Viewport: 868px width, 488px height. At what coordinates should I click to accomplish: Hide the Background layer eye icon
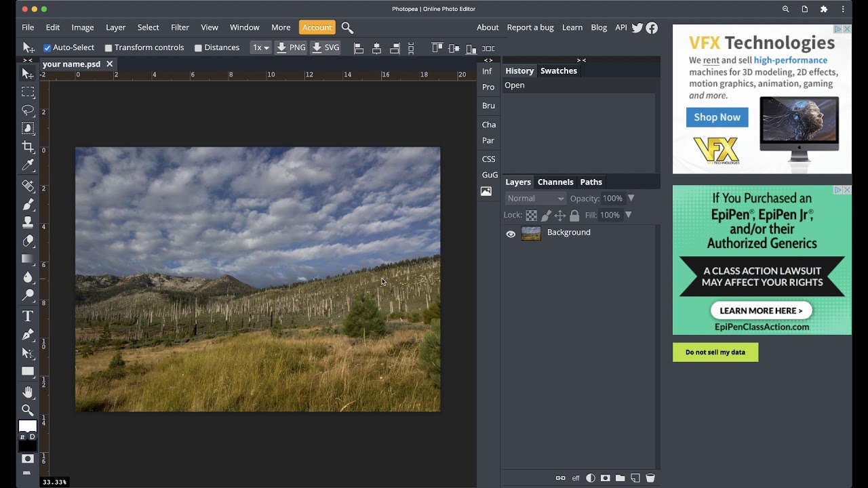(511, 234)
